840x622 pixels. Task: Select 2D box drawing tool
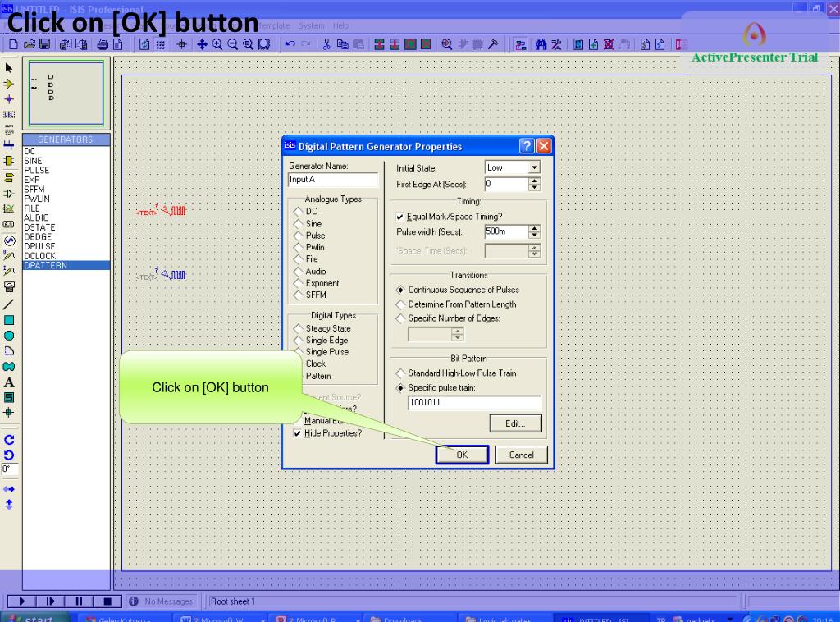coord(9,320)
